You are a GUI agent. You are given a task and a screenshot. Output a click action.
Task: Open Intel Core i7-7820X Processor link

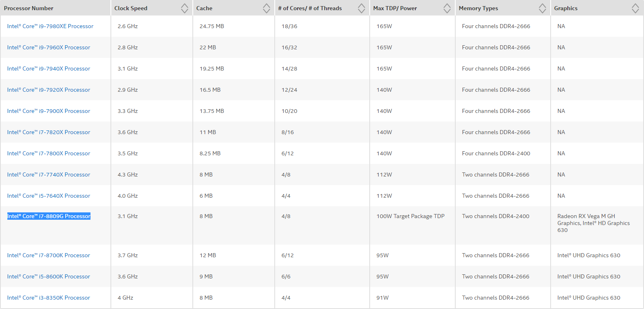[49, 132]
